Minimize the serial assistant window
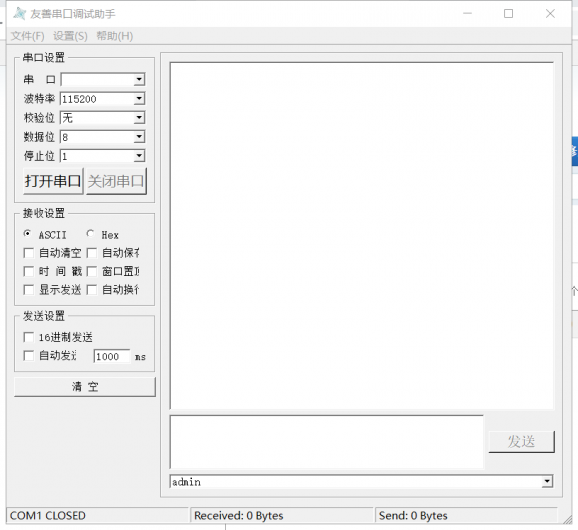Image resolution: width=578 pixels, height=530 pixels. pos(467,14)
